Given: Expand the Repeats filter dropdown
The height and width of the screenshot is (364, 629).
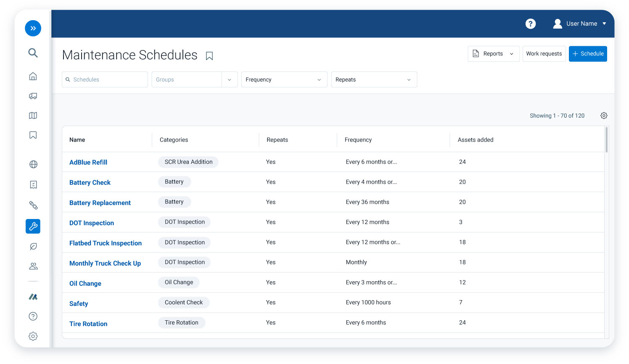Looking at the screenshot, I should tap(374, 79).
